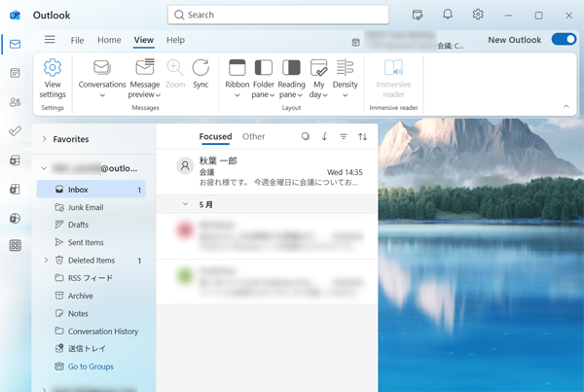Screen dimensions: 584x392
Task: Select the View ribbon tab
Action: pos(144,40)
